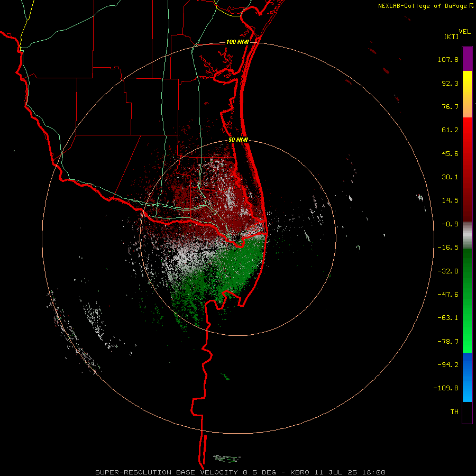Click the 61.2 velocity scale value
476x476 pixels.
coord(450,130)
